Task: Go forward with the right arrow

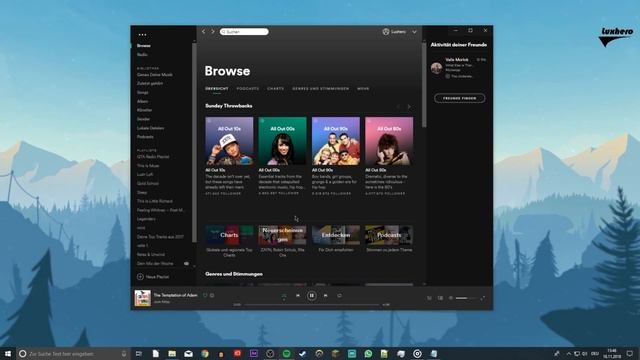Action: pos(213,31)
